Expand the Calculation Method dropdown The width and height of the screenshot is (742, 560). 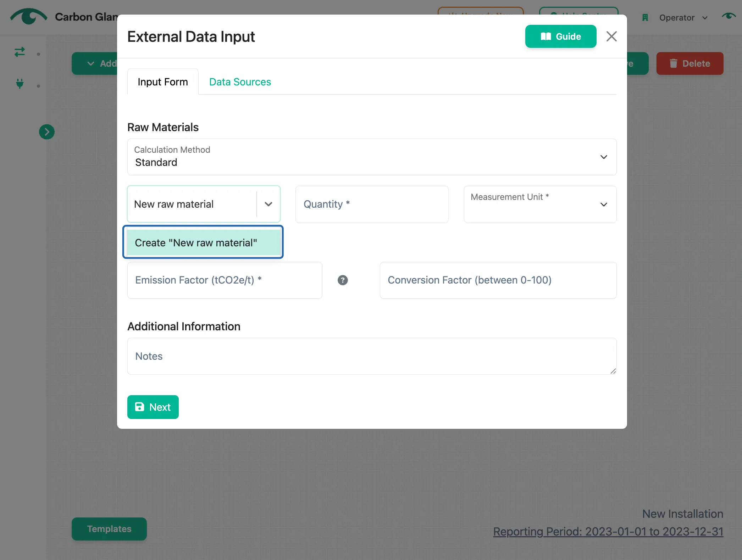[x=372, y=157]
